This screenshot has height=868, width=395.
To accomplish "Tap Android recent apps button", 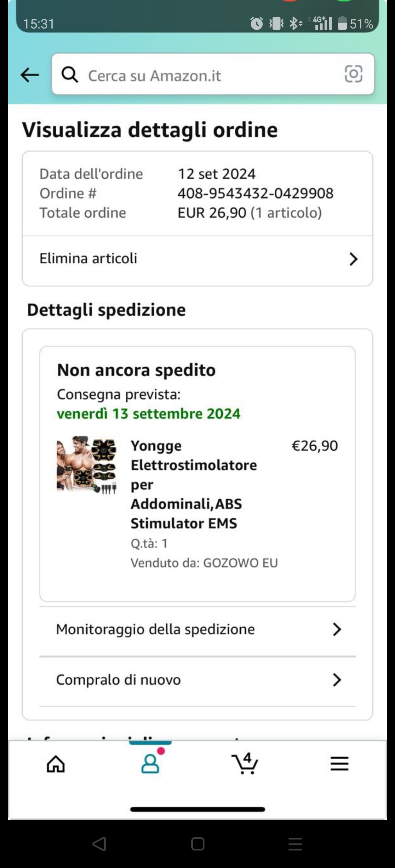I will (x=295, y=844).
